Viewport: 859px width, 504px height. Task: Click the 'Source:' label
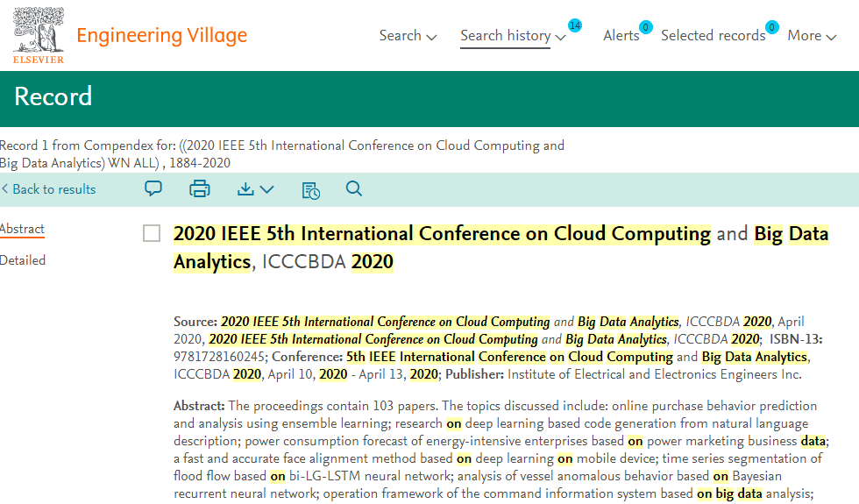pos(195,322)
